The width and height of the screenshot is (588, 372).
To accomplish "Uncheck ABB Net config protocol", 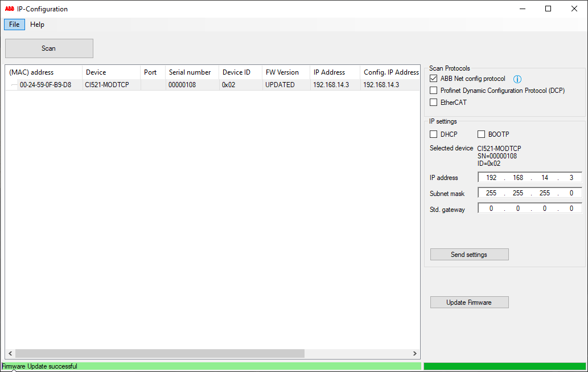I will (433, 79).
